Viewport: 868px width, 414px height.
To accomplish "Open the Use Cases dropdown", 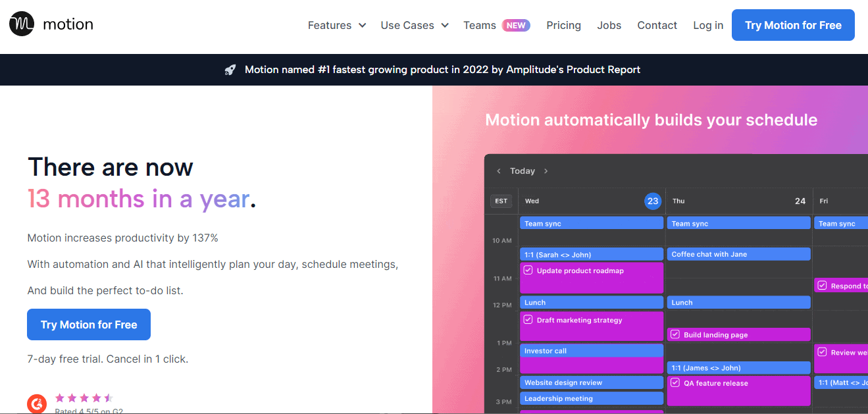I will [415, 26].
